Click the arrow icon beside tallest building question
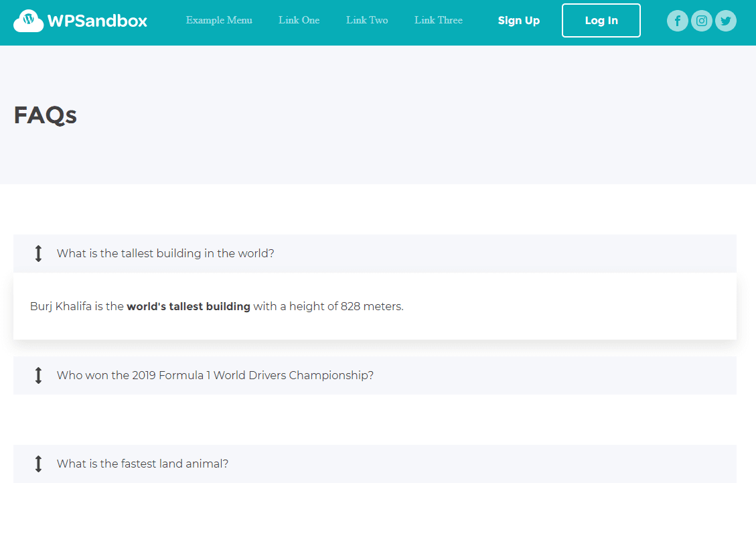The image size is (756, 552). (x=39, y=253)
